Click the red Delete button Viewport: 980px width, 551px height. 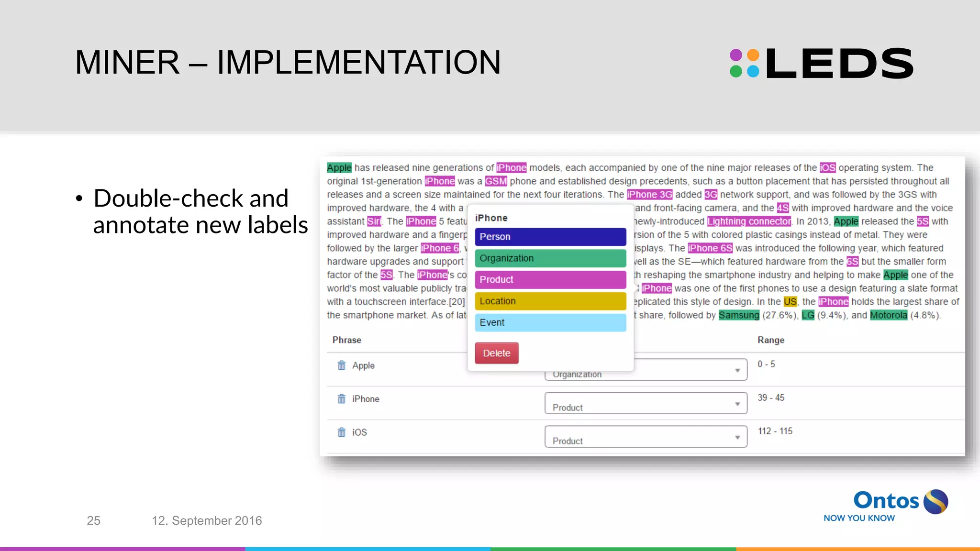click(x=497, y=353)
